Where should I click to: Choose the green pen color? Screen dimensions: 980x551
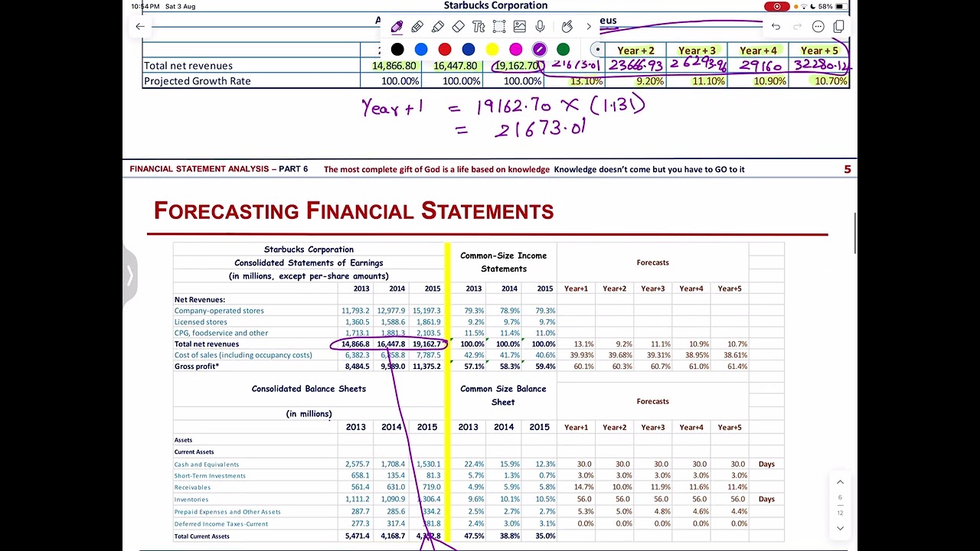[x=563, y=50]
